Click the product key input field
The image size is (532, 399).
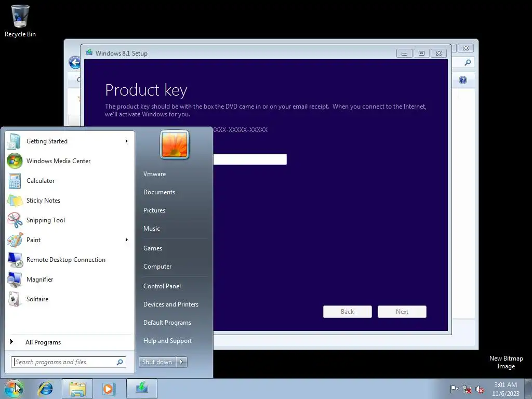(250, 159)
